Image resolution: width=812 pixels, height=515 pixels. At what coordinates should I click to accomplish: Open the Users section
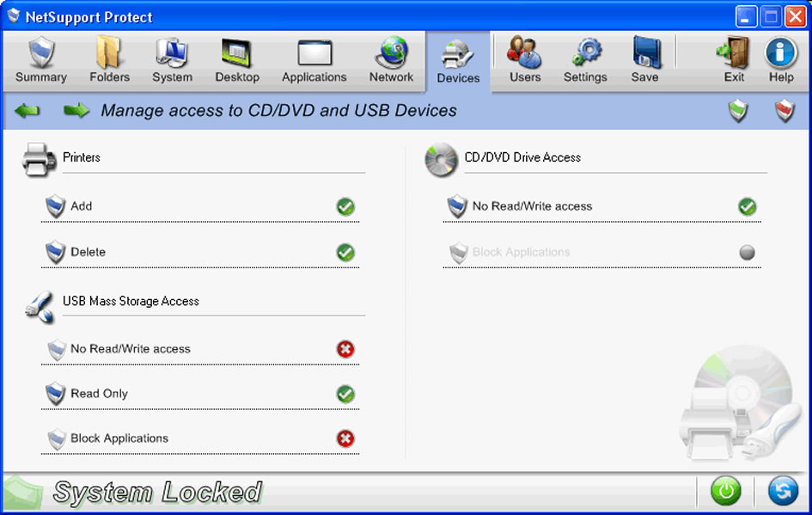[525, 61]
